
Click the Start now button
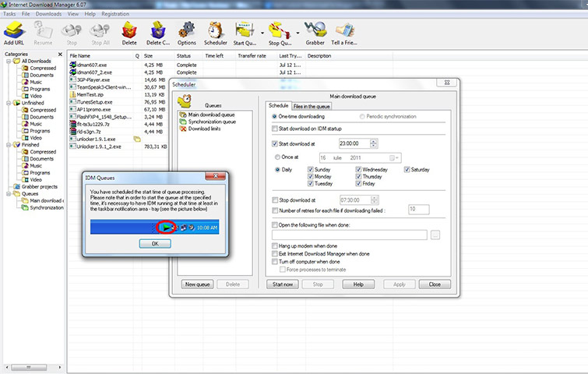283,284
